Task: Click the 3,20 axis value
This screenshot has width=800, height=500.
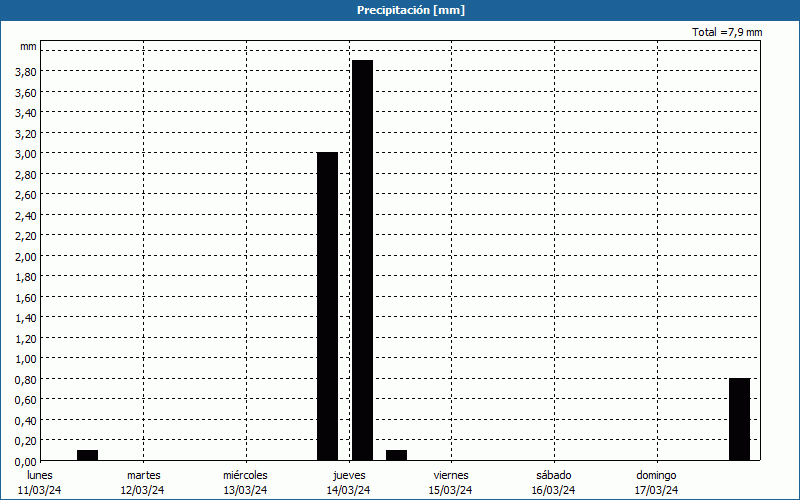Action: (26, 134)
